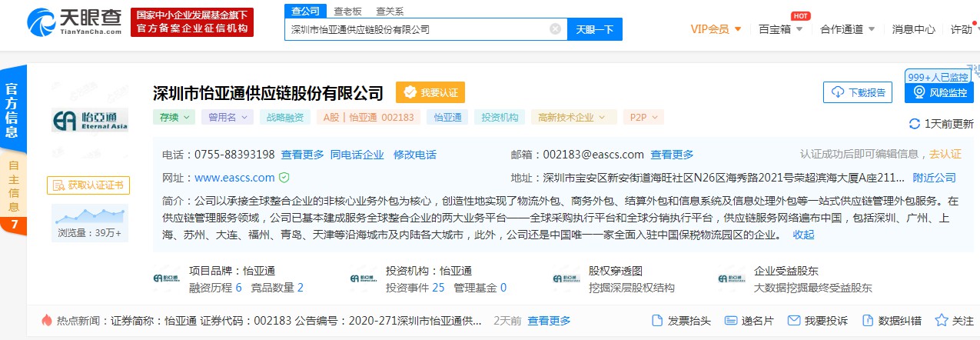
Task: Click the flame 热点新闻 icon
Action: [47, 320]
